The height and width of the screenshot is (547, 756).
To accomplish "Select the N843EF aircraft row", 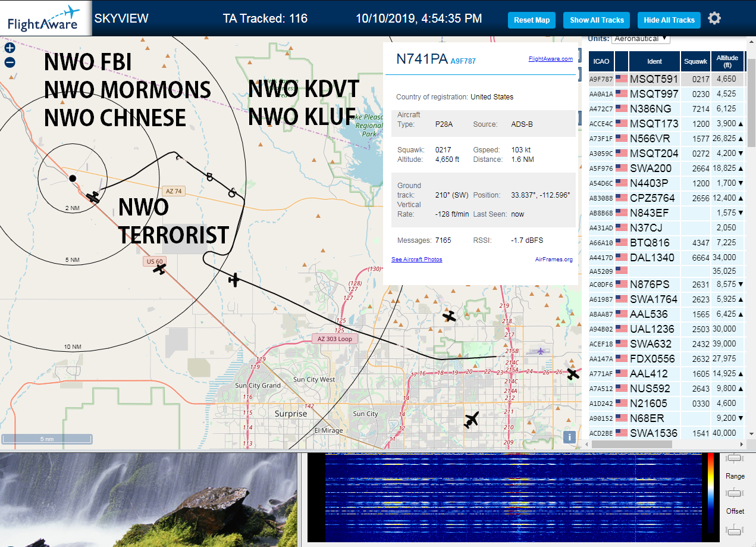I will 666,212.
